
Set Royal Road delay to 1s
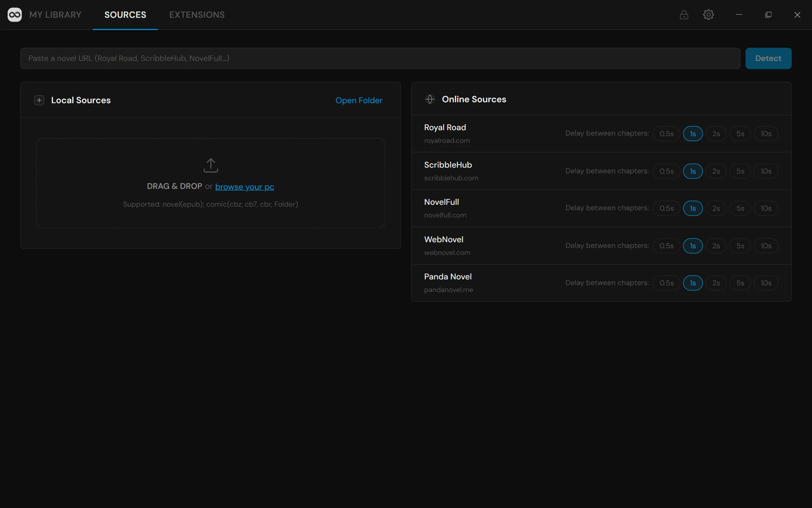(x=692, y=134)
